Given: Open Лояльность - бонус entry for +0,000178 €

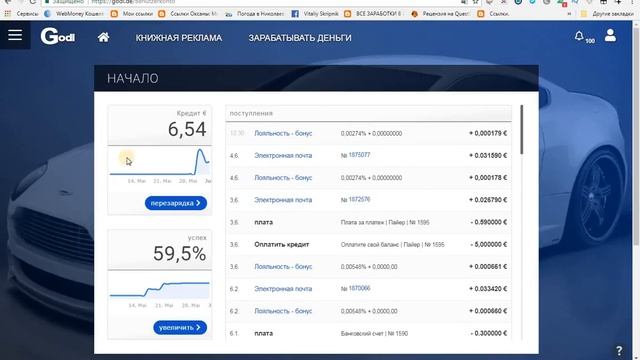Looking at the screenshot, I should (x=283, y=178).
